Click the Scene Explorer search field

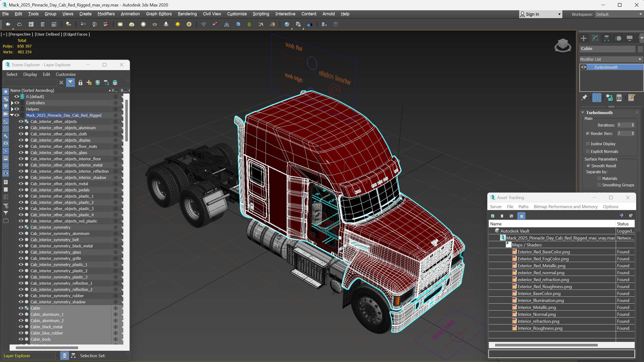click(x=30, y=83)
